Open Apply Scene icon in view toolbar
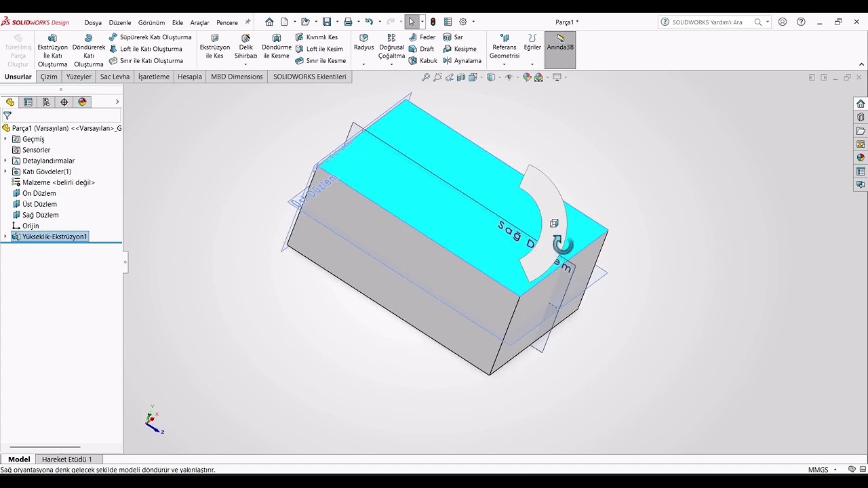The width and height of the screenshot is (868, 488). tap(539, 77)
